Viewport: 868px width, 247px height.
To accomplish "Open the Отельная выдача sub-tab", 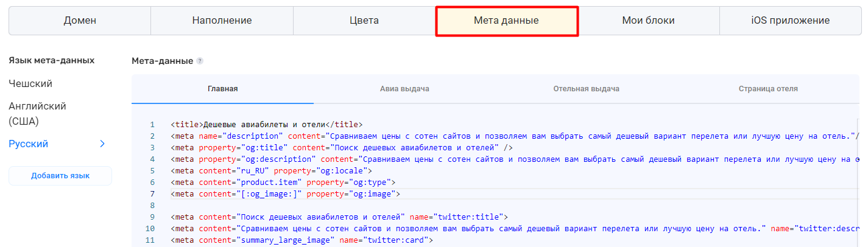I will 587,89.
